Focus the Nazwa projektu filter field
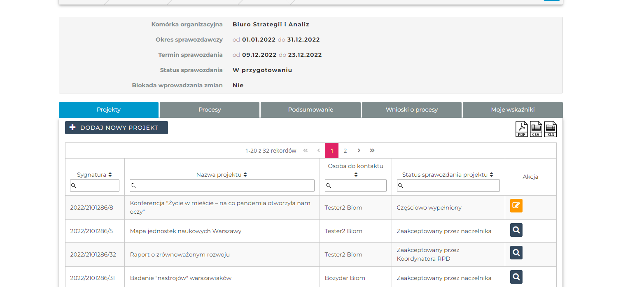 222,186
